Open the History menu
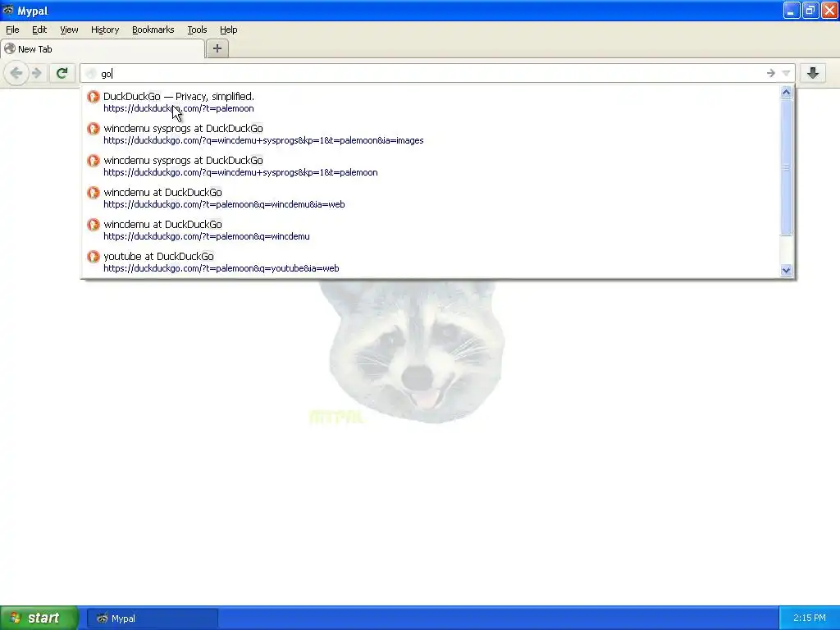This screenshot has height=630, width=840. pyautogui.click(x=105, y=30)
